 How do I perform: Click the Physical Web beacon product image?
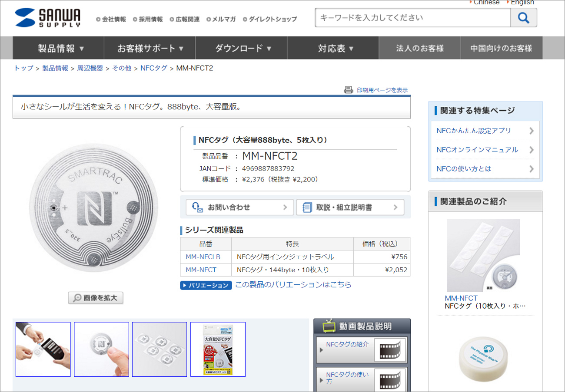point(484,360)
